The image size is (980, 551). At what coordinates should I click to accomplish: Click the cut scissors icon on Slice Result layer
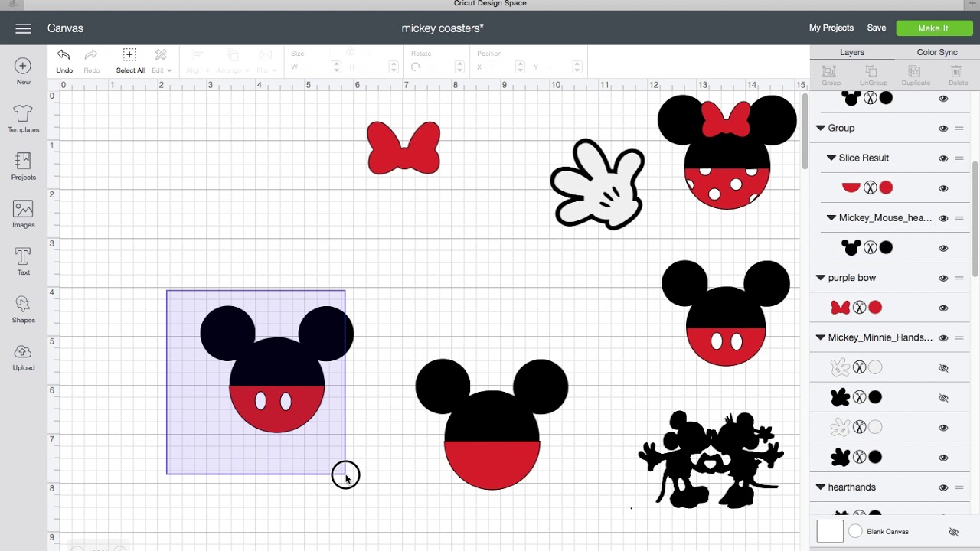click(x=870, y=187)
